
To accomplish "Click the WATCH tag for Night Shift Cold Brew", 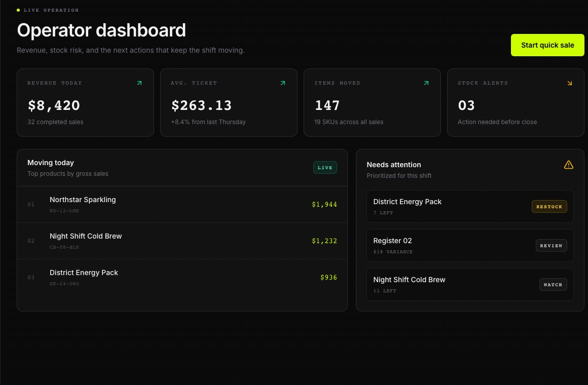I will 553,285.
